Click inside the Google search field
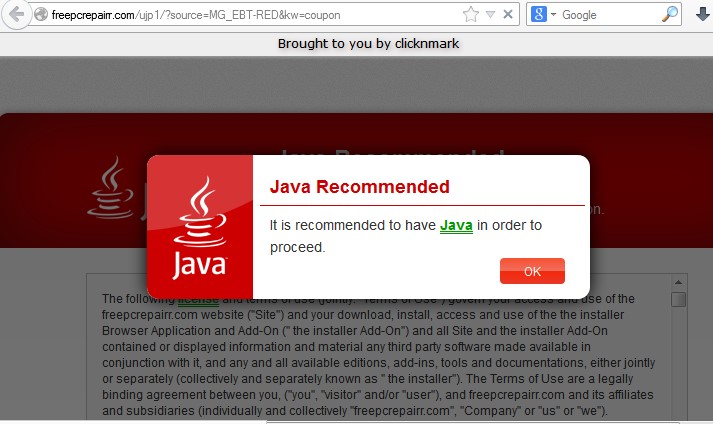This screenshot has height=424, width=713. (609, 15)
